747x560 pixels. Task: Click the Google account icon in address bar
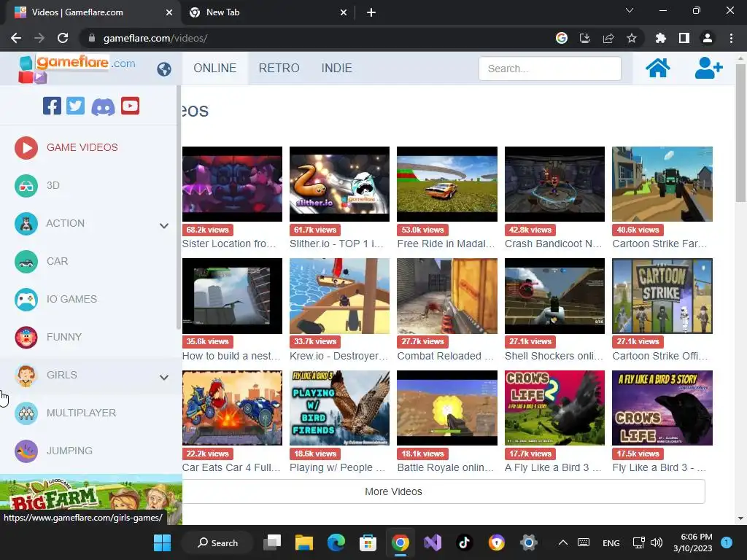coord(562,38)
